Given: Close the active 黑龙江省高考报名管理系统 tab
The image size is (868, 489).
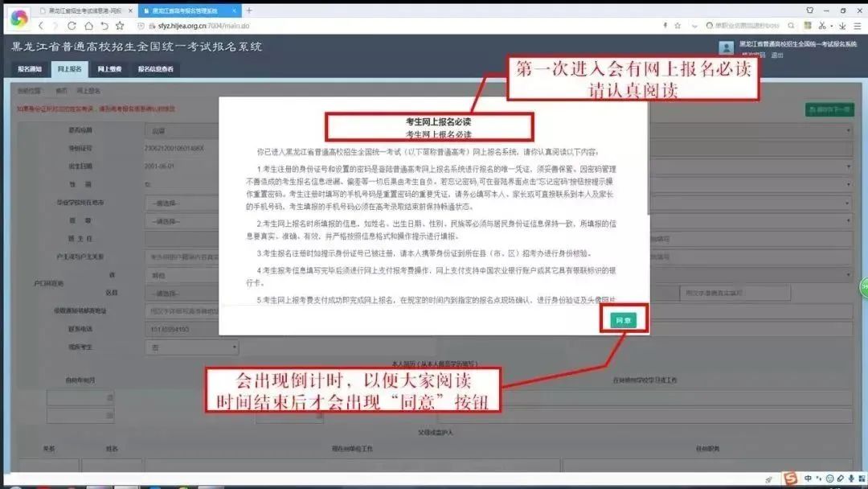Looking at the screenshot, I should (x=234, y=10).
